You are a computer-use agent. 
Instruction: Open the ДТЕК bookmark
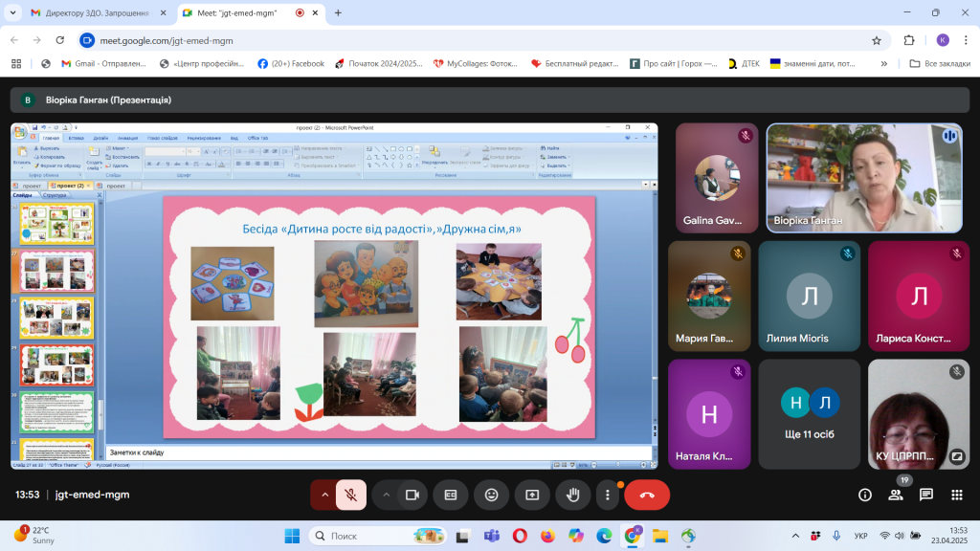click(x=744, y=64)
